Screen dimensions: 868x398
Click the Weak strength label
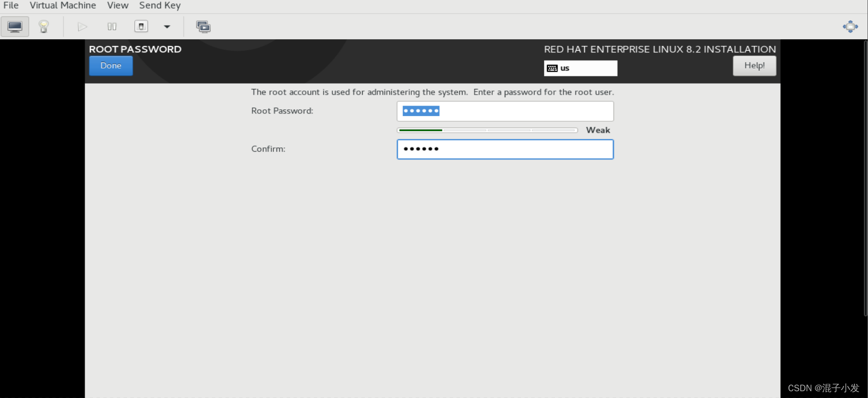(598, 130)
